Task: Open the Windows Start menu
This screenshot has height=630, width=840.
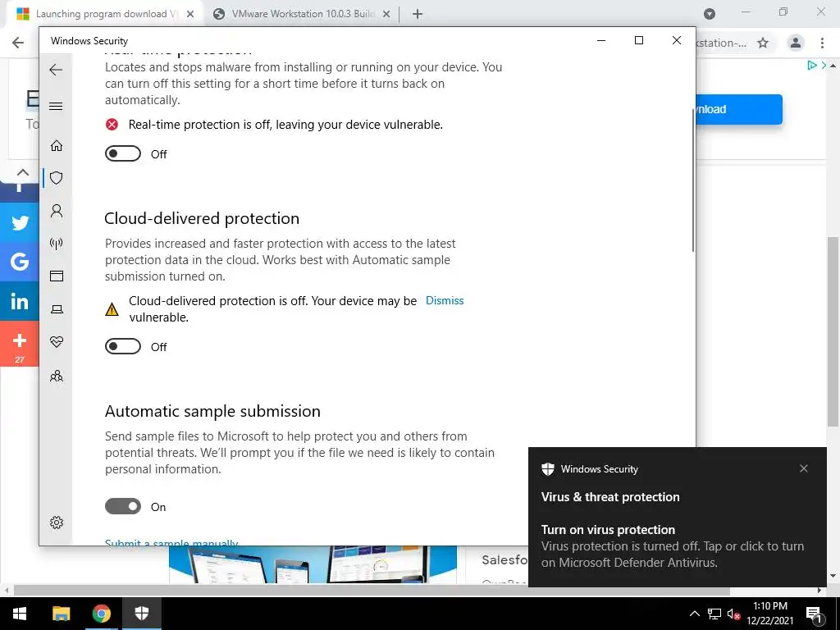Action: coord(20,614)
